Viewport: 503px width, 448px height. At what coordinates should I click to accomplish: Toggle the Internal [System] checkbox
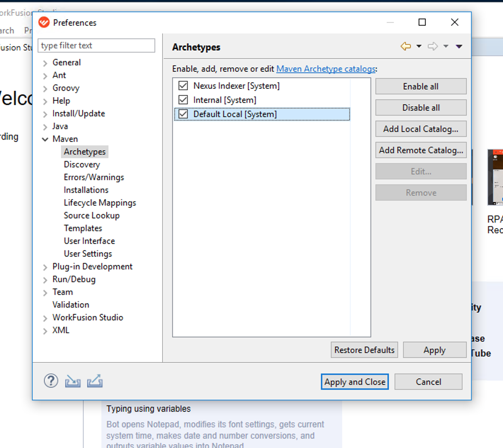[x=183, y=100]
